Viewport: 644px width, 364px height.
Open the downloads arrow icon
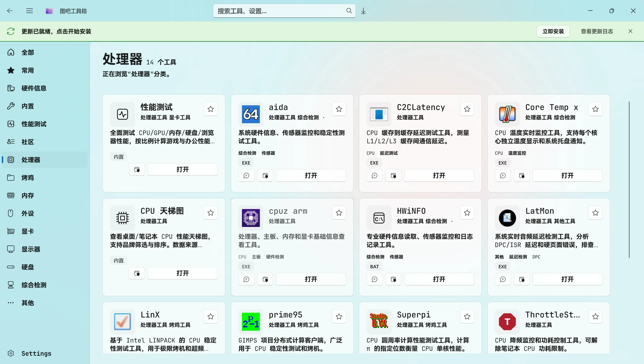(x=363, y=11)
